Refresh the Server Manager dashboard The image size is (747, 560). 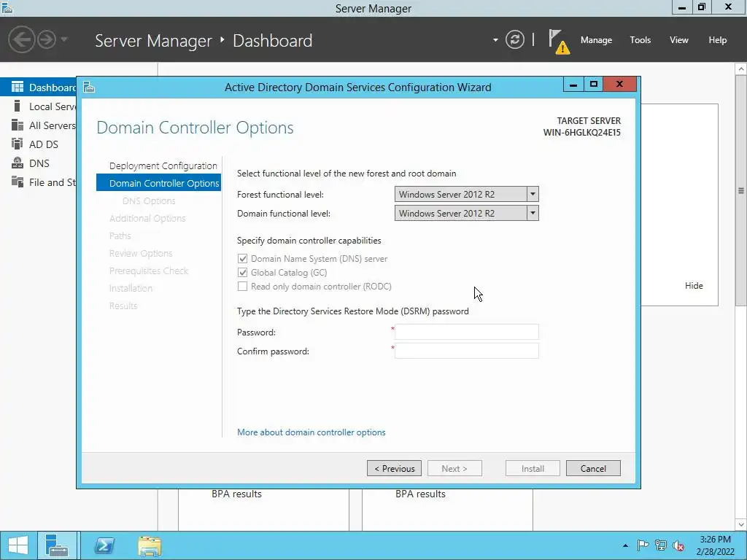click(x=514, y=39)
